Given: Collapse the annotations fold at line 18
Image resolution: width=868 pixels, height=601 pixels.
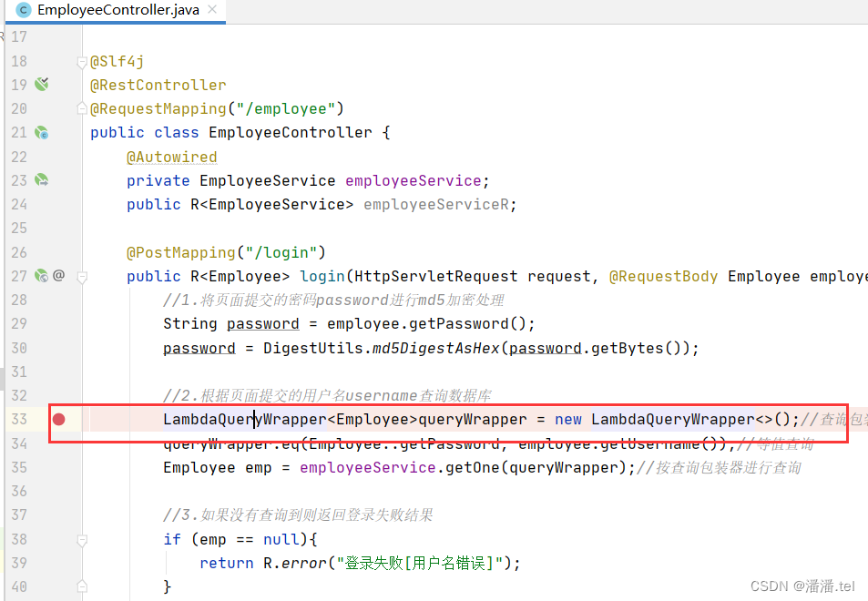Looking at the screenshot, I should point(82,62).
